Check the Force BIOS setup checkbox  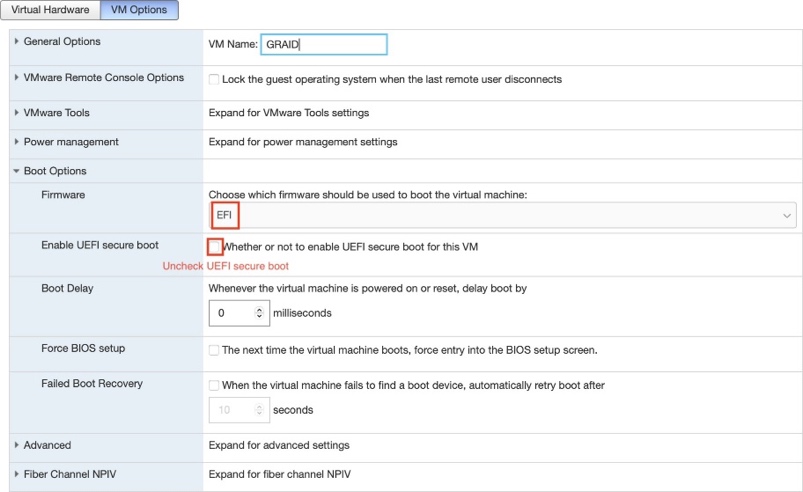click(214, 351)
